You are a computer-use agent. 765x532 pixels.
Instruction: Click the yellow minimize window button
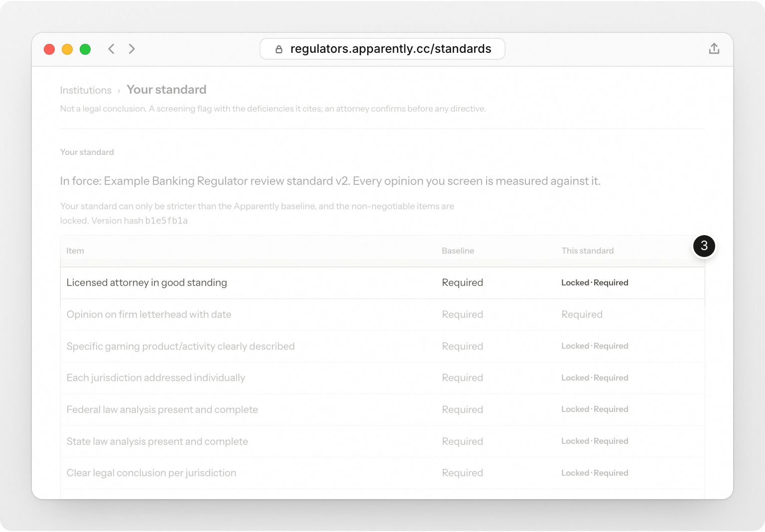point(67,49)
